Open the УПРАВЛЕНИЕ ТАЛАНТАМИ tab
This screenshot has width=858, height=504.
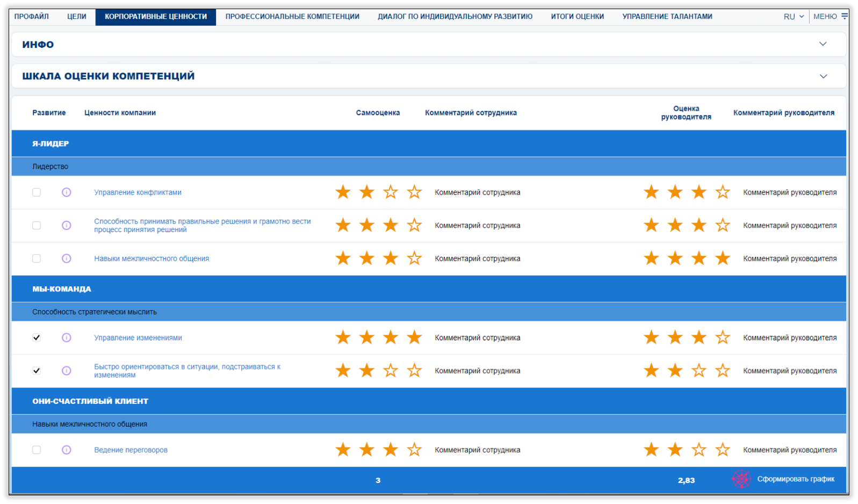tap(667, 17)
